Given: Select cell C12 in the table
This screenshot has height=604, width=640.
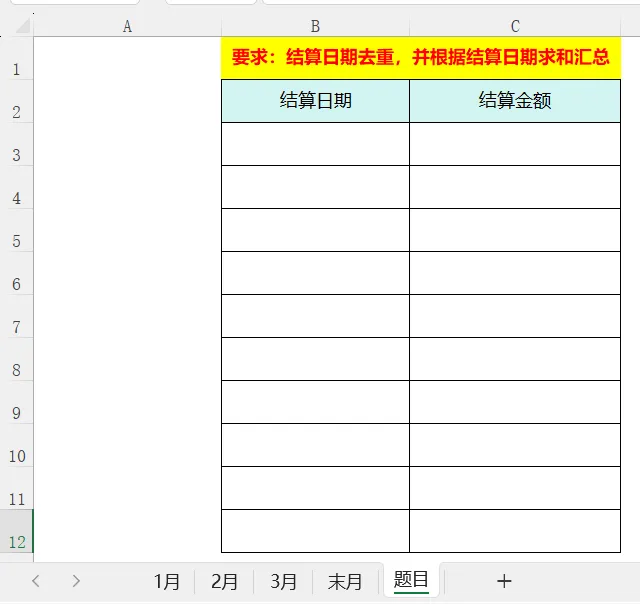Looking at the screenshot, I should tap(515, 531).
